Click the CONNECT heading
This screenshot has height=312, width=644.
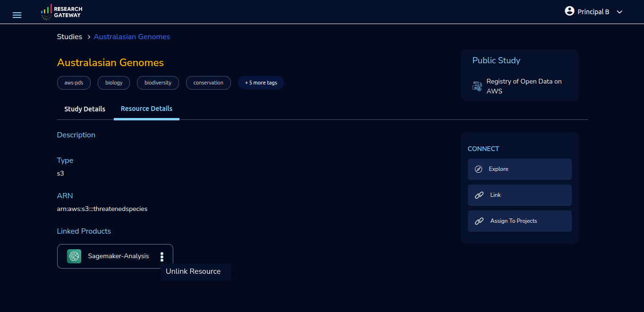pyautogui.click(x=483, y=149)
